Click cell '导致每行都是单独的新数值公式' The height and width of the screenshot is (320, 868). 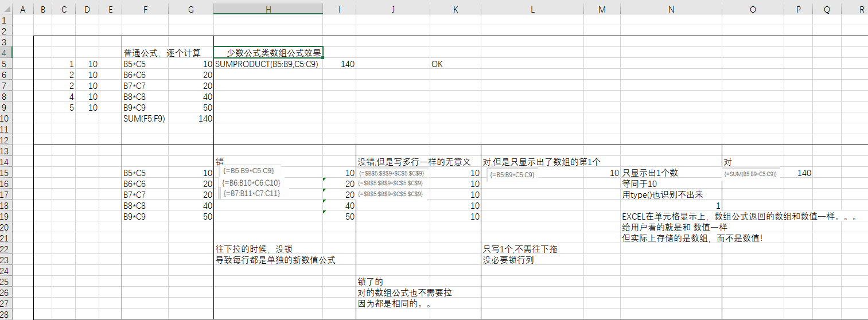[275, 260]
